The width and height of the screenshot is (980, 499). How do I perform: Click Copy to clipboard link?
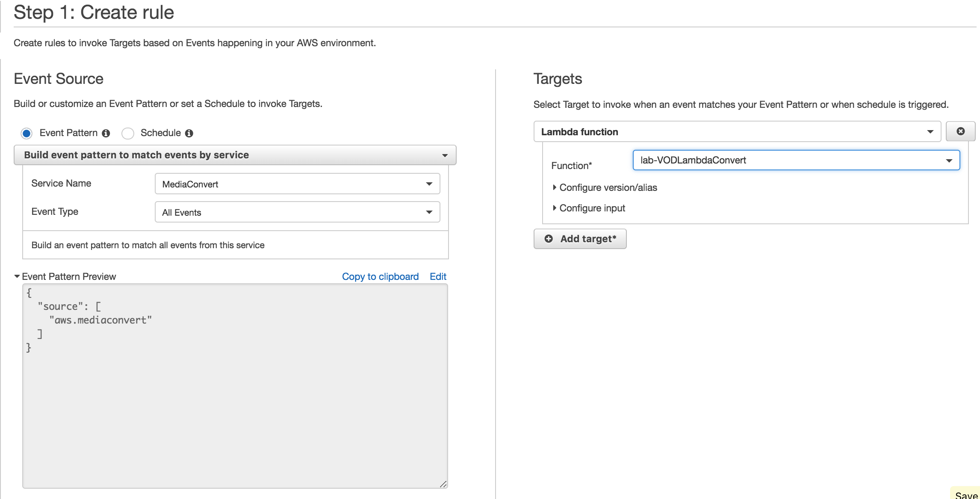coord(380,276)
